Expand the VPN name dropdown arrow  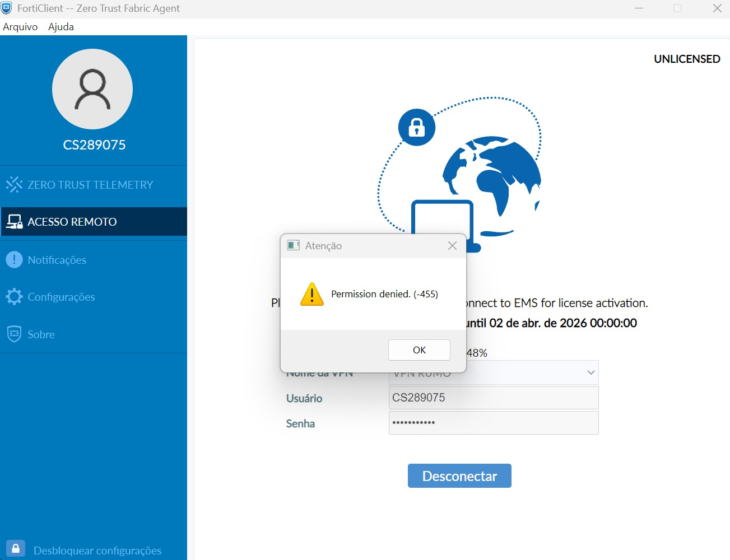590,372
